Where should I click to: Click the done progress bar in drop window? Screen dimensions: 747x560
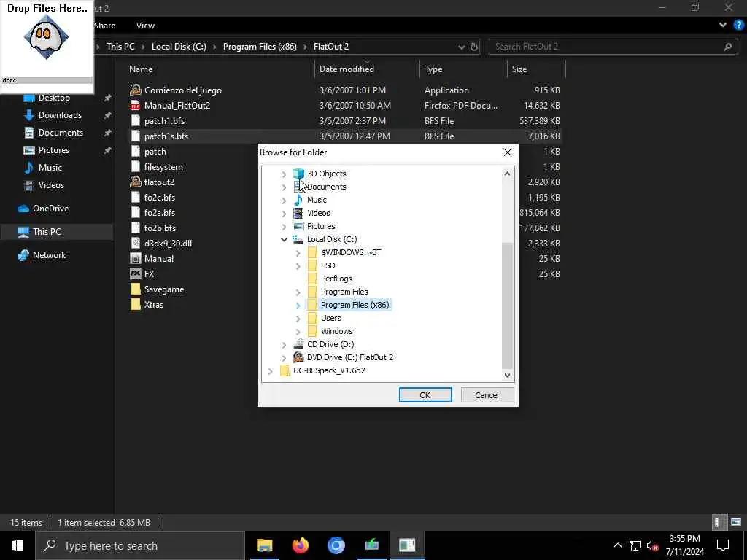tap(47, 80)
